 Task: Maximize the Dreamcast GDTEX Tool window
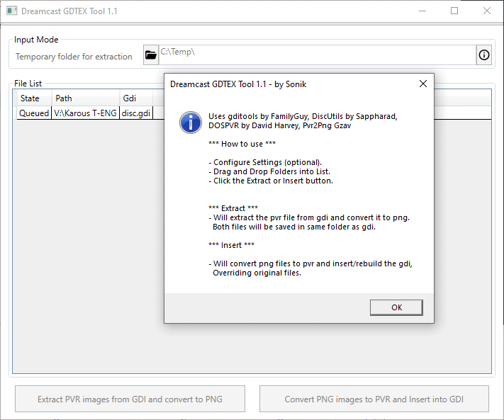click(454, 11)
